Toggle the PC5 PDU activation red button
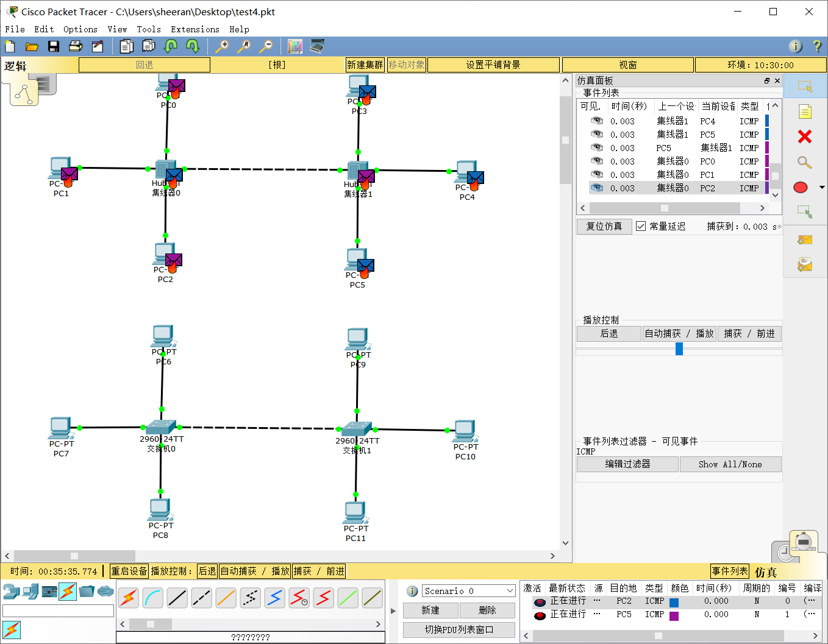This screenshot has height=644, width=828. click(540, 615)
